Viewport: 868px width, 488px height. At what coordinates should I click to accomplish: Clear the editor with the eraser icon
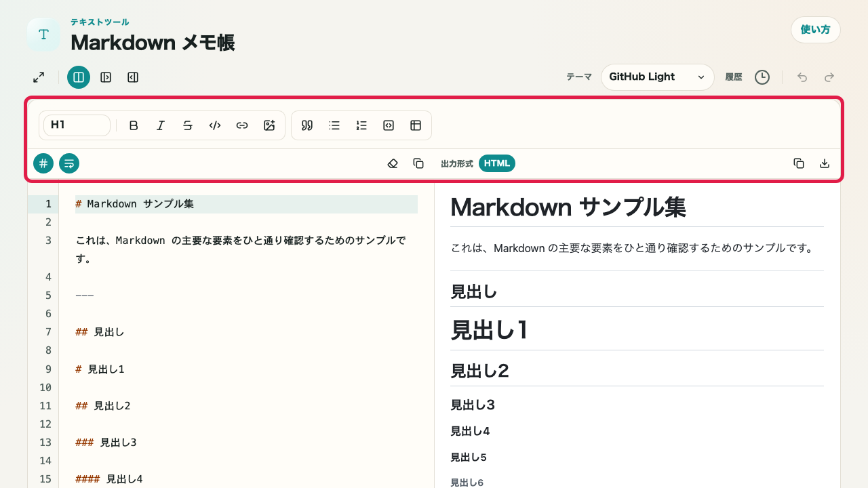393,163
